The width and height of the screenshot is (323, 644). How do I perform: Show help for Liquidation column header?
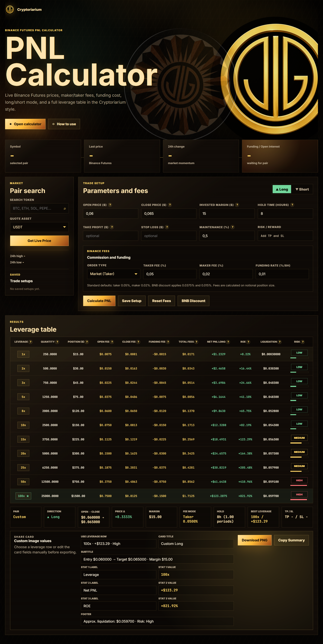[279, 342]
